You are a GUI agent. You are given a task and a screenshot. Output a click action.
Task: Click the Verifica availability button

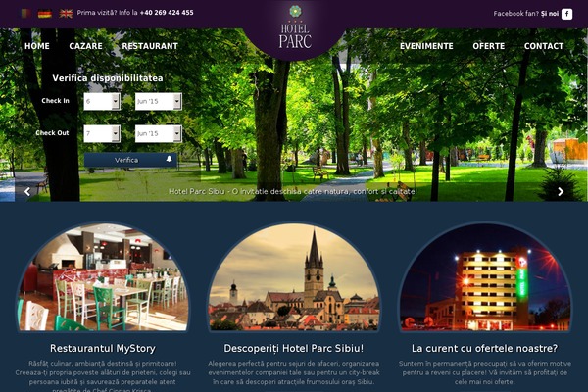coord(130,160)
